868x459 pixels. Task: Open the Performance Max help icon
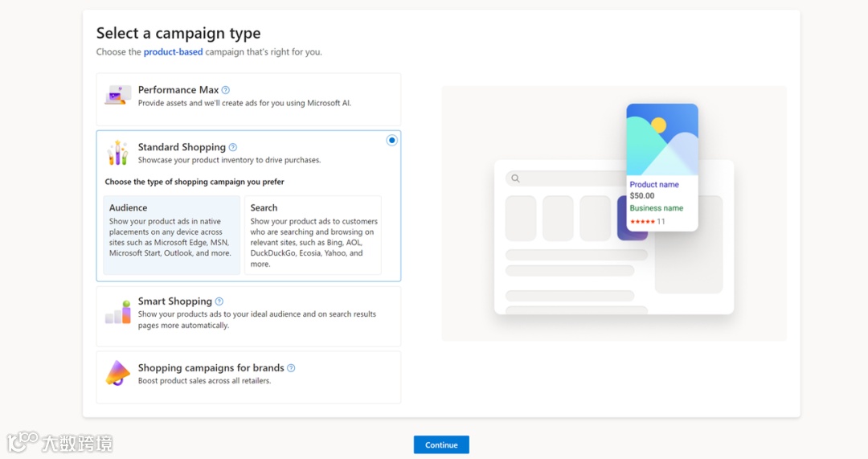[x=225, y=90]
